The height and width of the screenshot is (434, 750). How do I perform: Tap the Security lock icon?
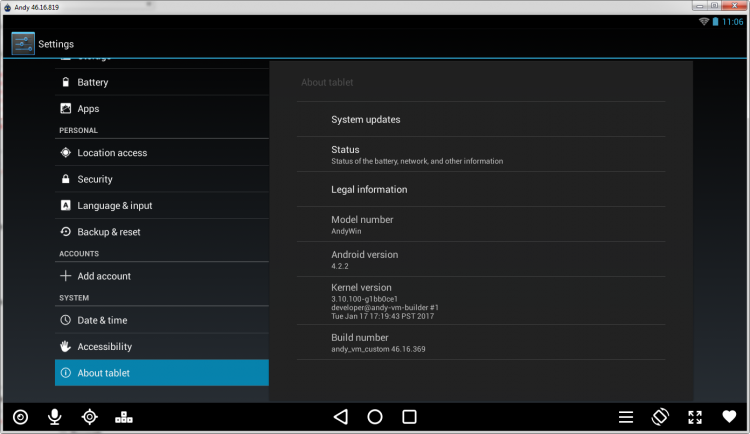(x=66, y=179)
